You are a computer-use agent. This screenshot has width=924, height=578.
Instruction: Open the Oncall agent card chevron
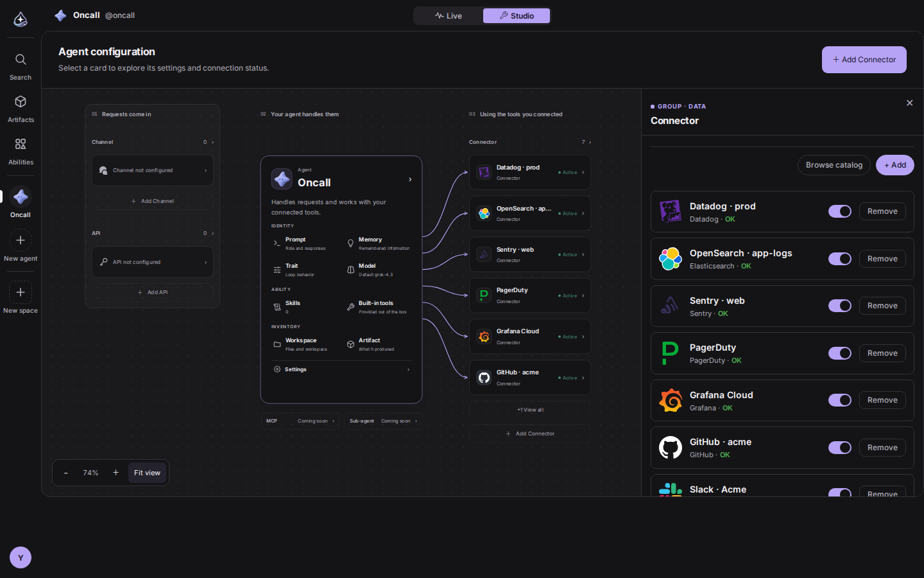tap(410, 180)
